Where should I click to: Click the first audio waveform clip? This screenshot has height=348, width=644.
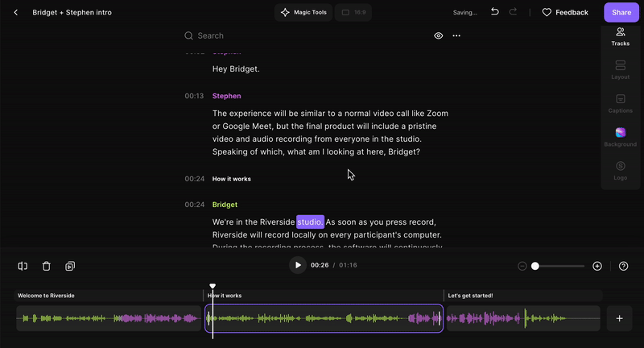[x=109, y=318]
